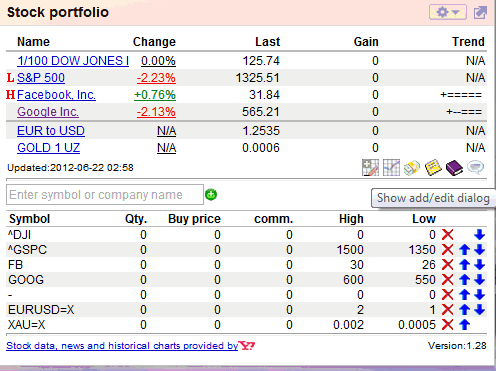496x371 pixels.
Task: Open the add/edit dialog icon with pencil
Action: (370, 167)
